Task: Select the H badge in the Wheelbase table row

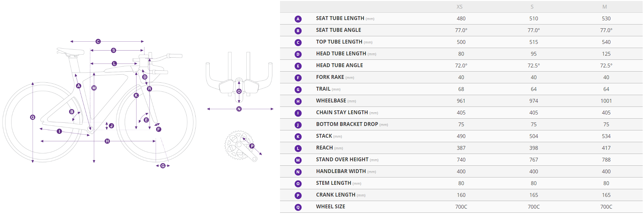Action: 298,101
